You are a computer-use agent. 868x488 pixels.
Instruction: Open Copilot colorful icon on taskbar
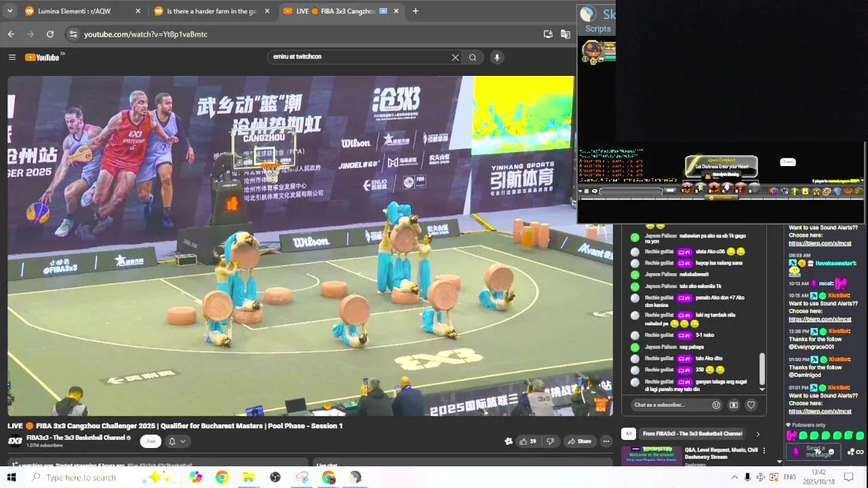195,477
